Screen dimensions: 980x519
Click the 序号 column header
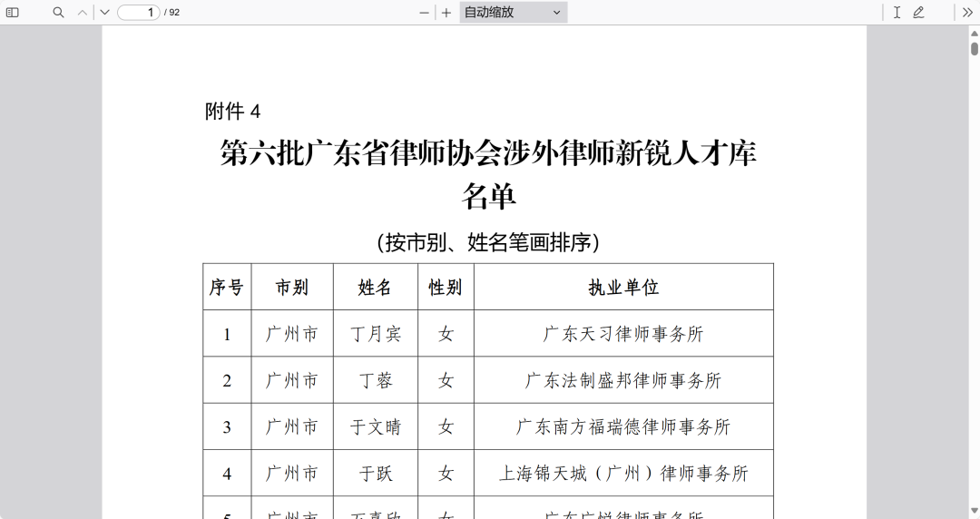226,287
